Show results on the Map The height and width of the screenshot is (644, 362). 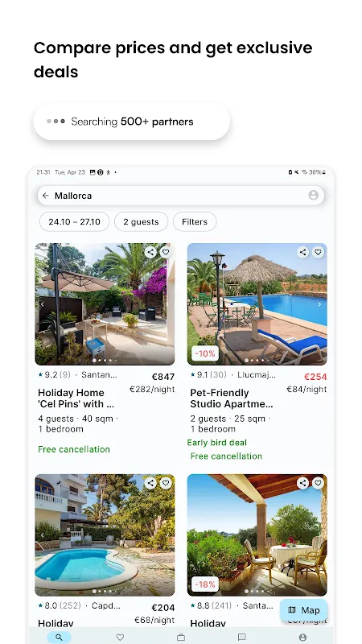tap(304, 610)
